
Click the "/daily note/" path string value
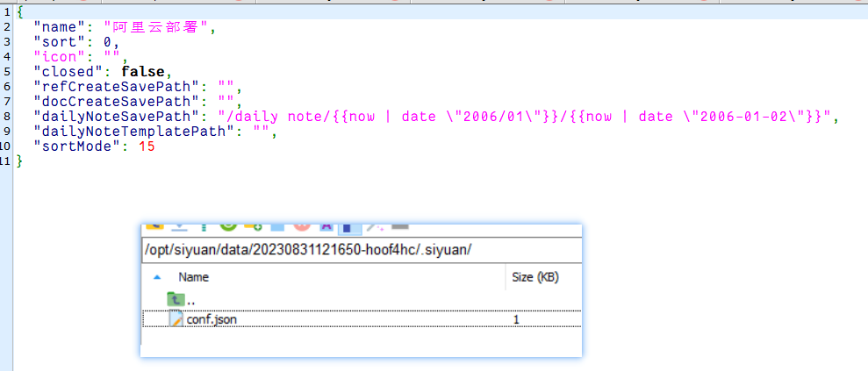526,117
